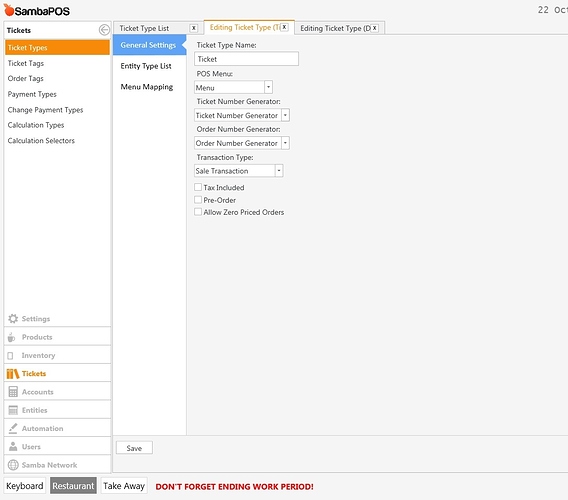Open Ticket Tags in the sidebar

(x=26, y=63)
